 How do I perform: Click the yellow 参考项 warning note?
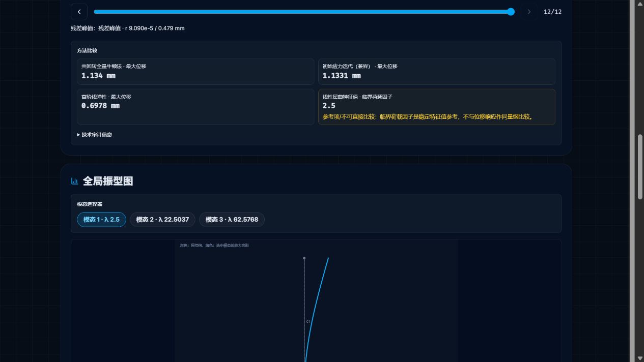click(x=428, y=117)
